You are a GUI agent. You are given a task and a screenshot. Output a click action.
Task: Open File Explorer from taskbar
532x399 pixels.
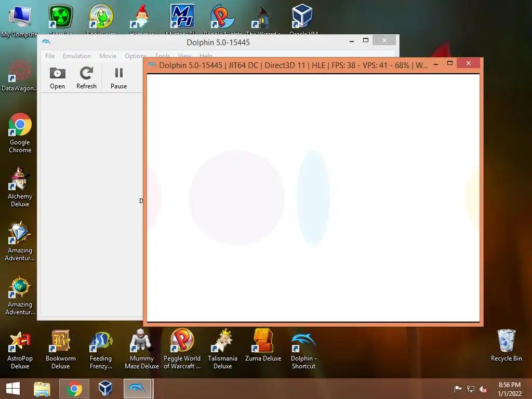tap(42, 389)
